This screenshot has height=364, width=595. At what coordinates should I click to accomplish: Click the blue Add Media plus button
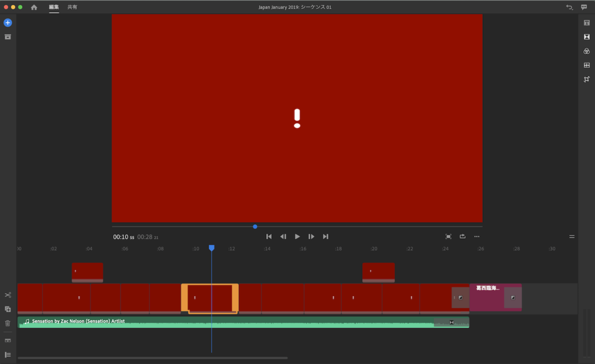pos(8,23)
